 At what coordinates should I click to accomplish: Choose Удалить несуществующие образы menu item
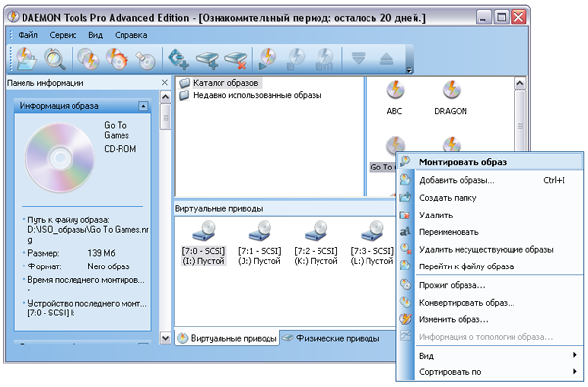point(490,250)
